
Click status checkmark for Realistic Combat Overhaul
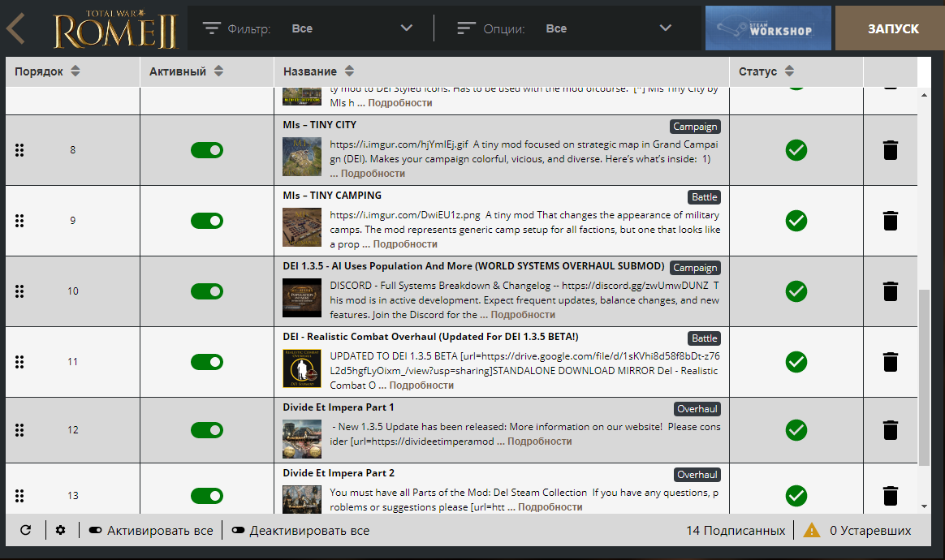pos(796,362)
